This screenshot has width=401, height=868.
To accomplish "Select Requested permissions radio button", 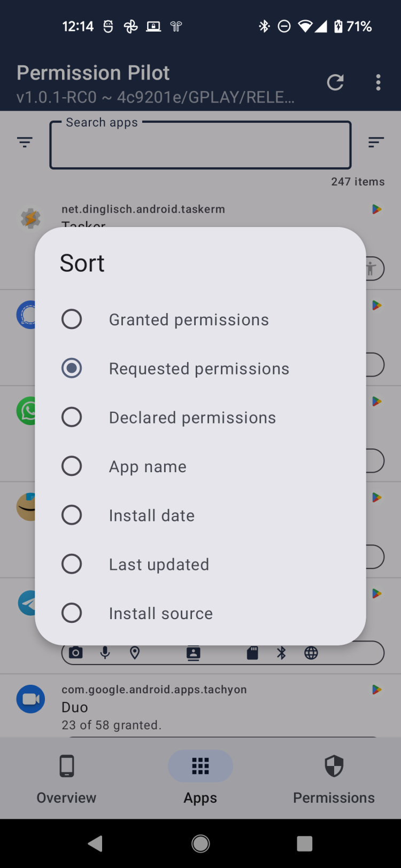I will click(72, 368).
